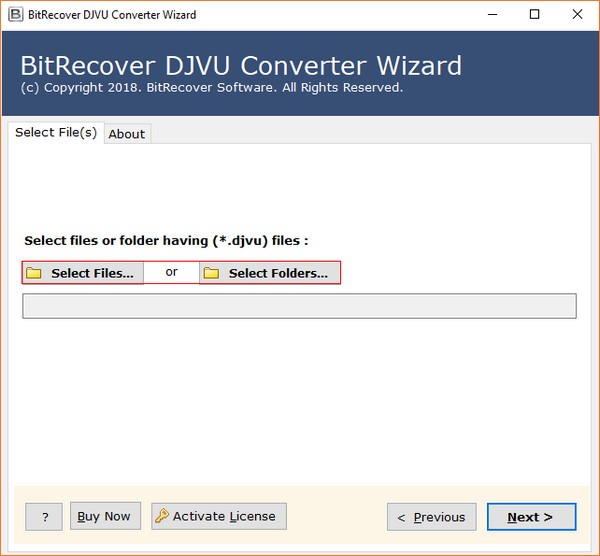Proceed with the Next > button
The height and width of the screenshot is (556, 600).
point(532,517)
